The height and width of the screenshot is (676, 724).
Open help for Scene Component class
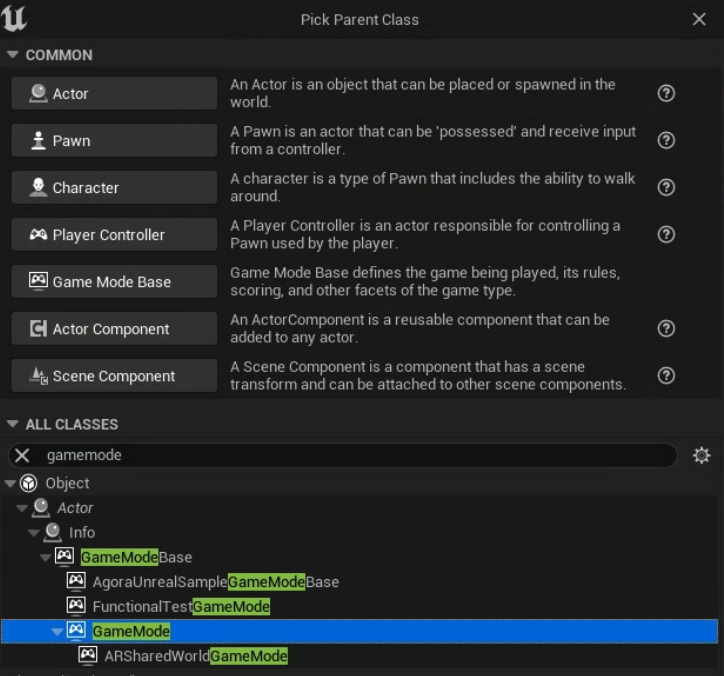pyautogui.click(x=666, y=376)
